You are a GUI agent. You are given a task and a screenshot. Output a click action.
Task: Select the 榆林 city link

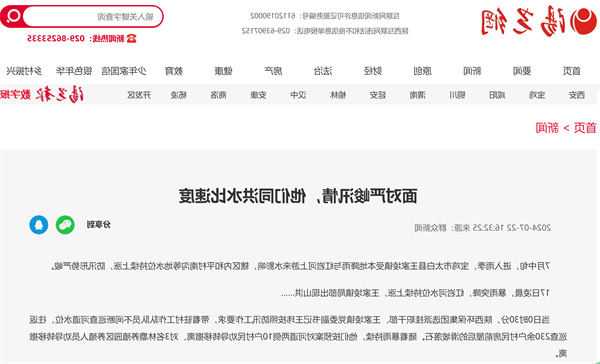[x=338, y=95]
